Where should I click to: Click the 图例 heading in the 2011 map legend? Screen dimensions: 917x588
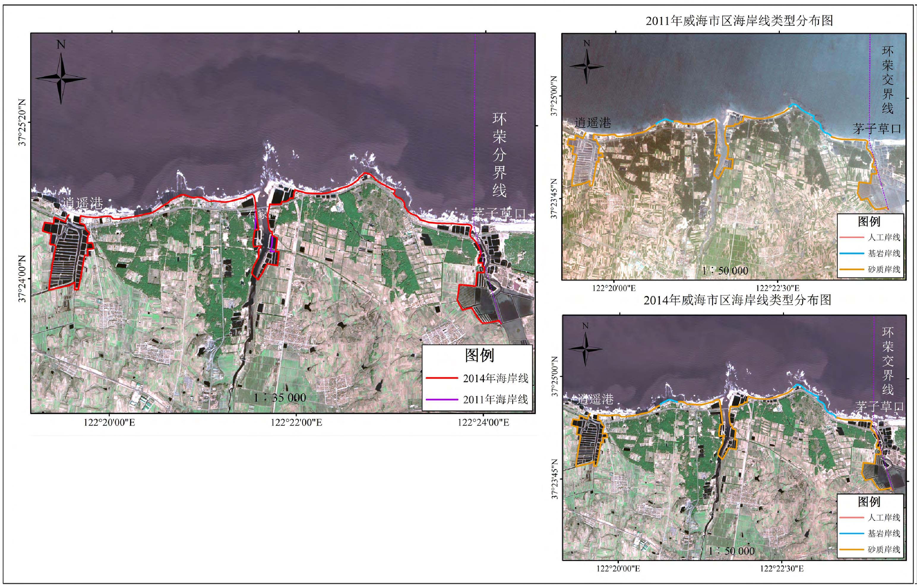pos(869,222)
